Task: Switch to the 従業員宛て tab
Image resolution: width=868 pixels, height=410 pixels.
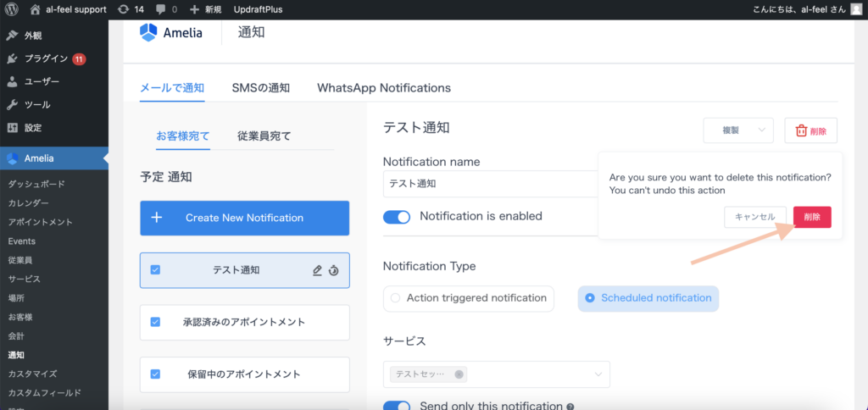Action: pyautogui.click(x=264, y=136)
